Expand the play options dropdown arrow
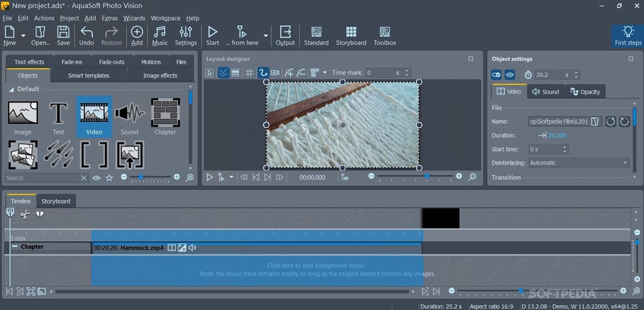Viewport: 644px width, 310px height. [266, 36]
